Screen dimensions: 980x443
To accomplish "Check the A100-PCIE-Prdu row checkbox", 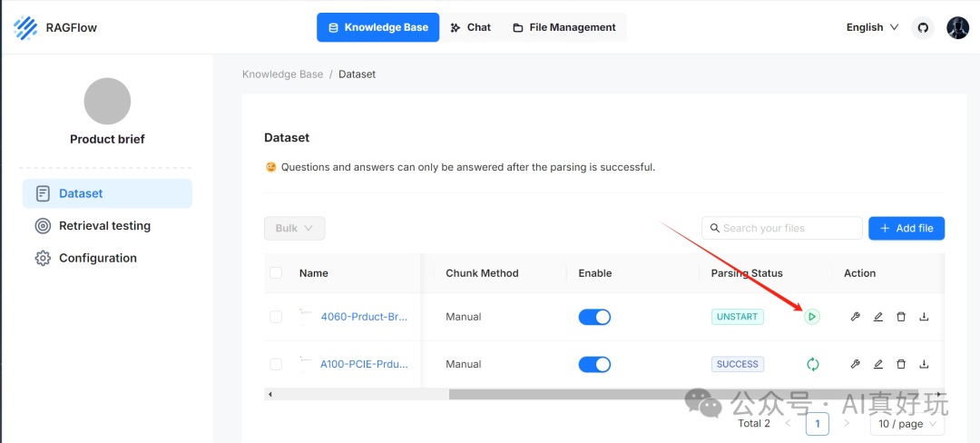I will click(x=276, y=364).
